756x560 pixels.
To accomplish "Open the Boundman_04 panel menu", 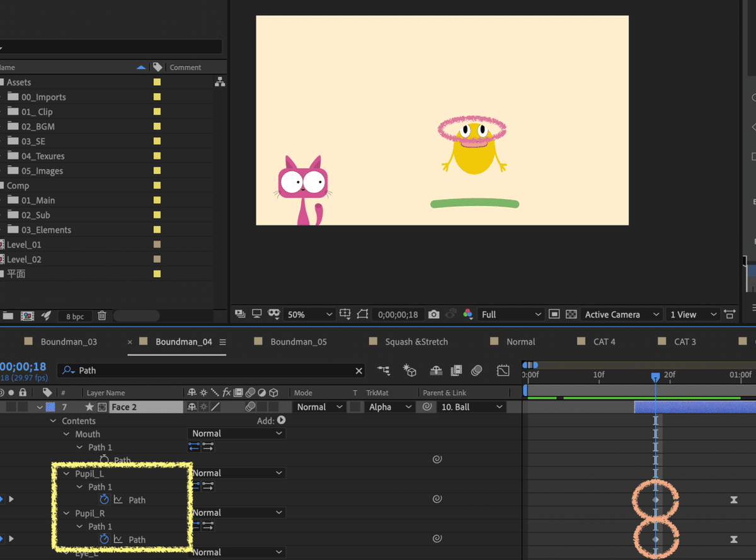I will point(222,341).
